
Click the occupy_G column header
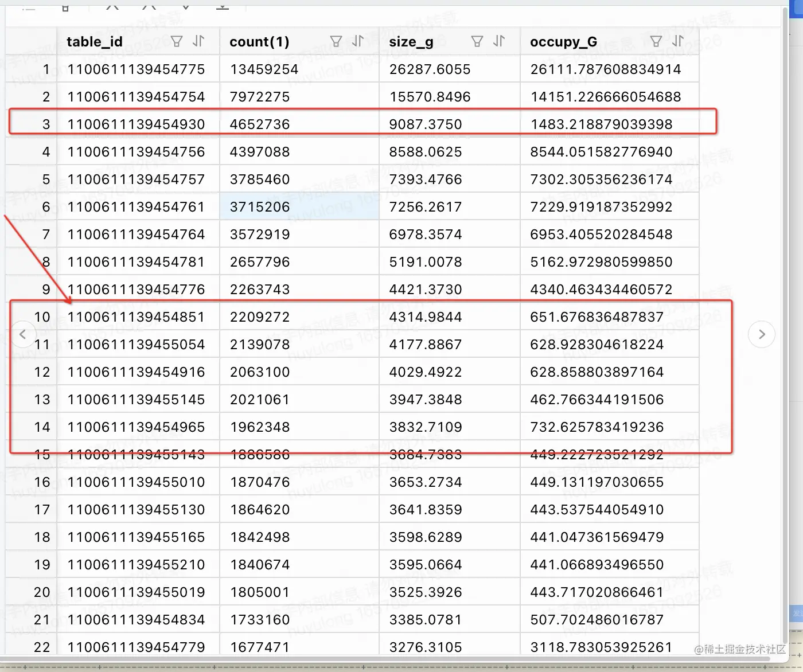pos(610,41)
